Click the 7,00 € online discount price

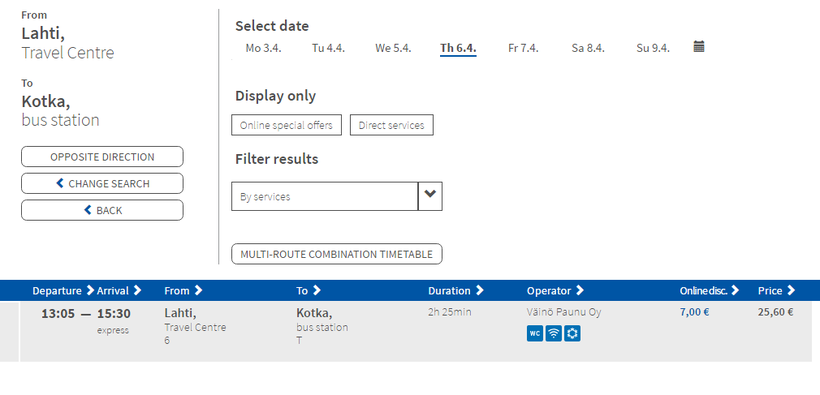point(694,312)
